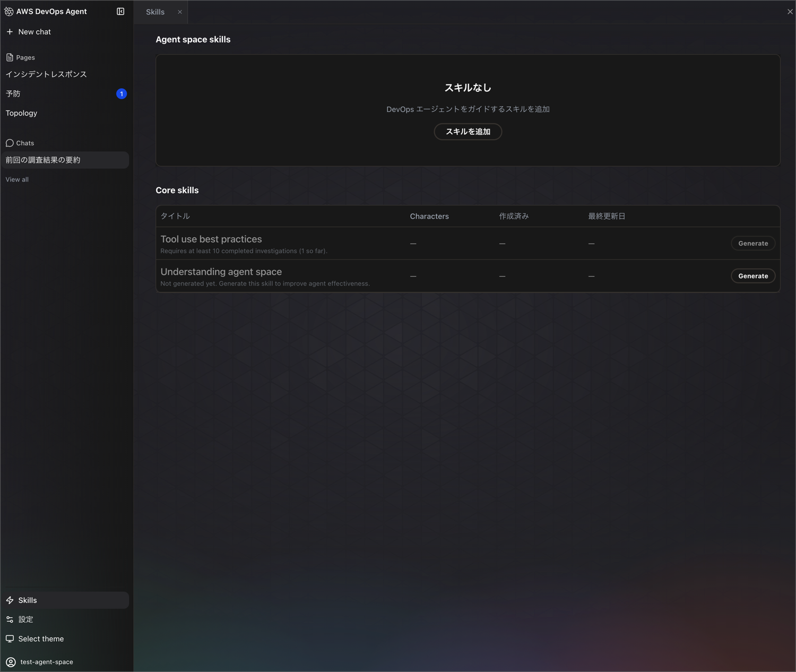The image size is (796, 672).
Task: Click the タイトル column header
Action: click(175, 216)
